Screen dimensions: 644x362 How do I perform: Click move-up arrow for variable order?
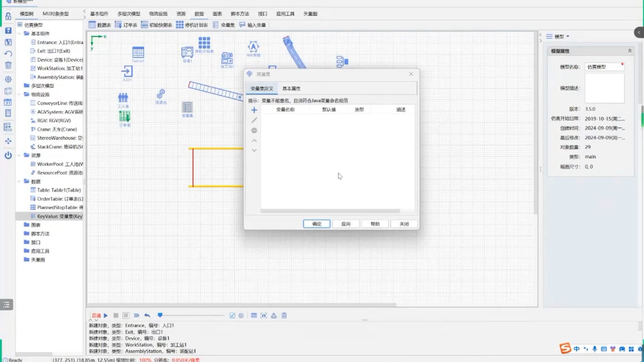coord(254,140)
